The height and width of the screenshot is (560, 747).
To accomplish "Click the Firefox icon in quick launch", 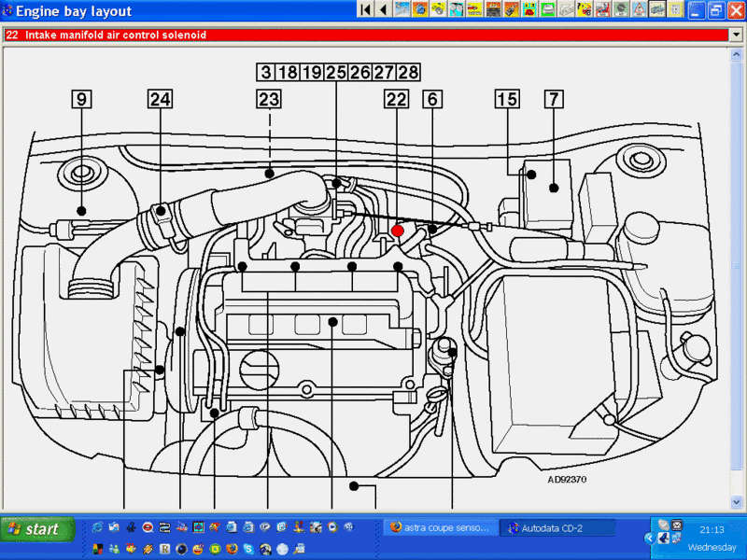I will click(x=231, y=549).
